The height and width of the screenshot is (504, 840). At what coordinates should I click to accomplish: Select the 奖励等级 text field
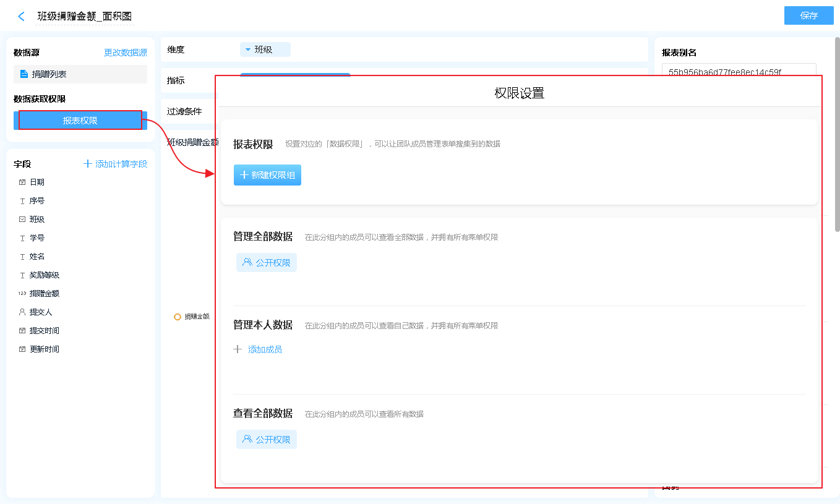tap(45, 275)
